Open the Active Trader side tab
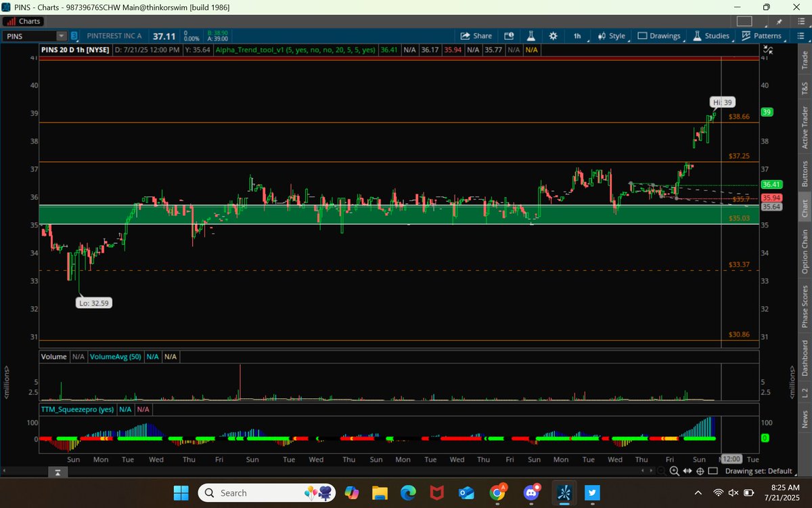The image size is (812, 508). [805, 127]
